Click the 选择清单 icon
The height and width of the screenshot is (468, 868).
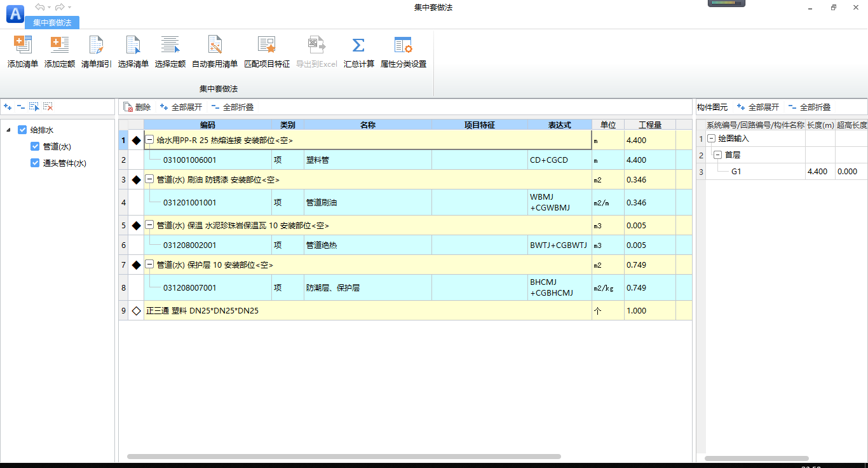click(133, 45)
